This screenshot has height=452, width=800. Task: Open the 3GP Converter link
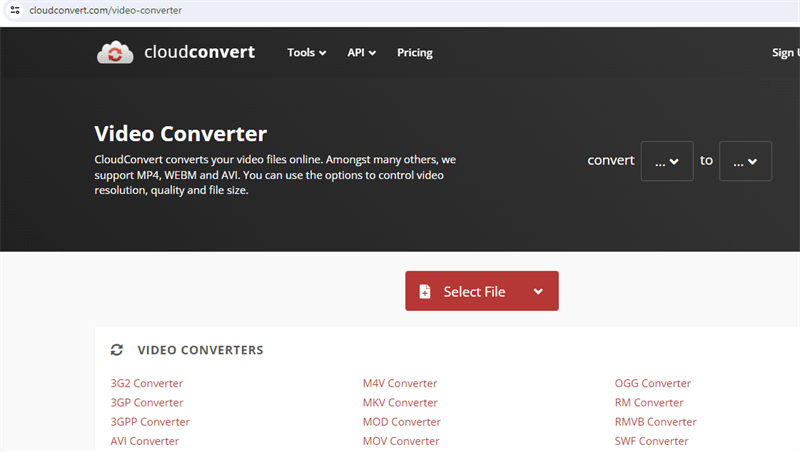point(147,403)
